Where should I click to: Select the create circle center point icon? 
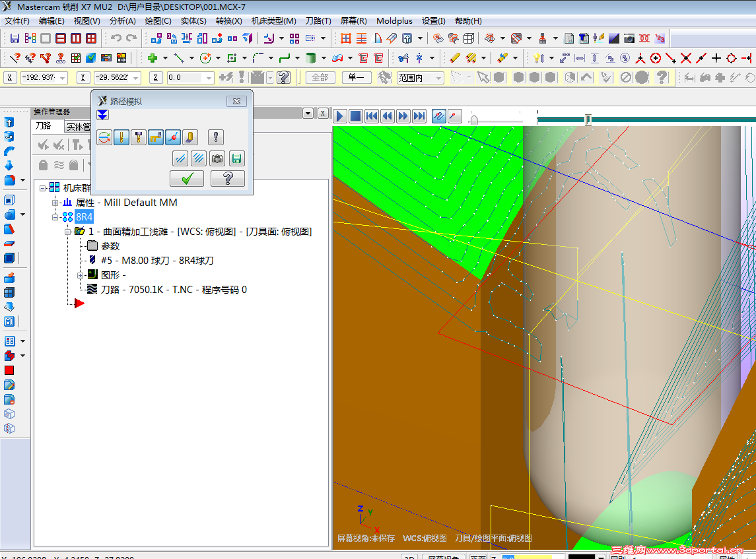[x=205, y=58]
